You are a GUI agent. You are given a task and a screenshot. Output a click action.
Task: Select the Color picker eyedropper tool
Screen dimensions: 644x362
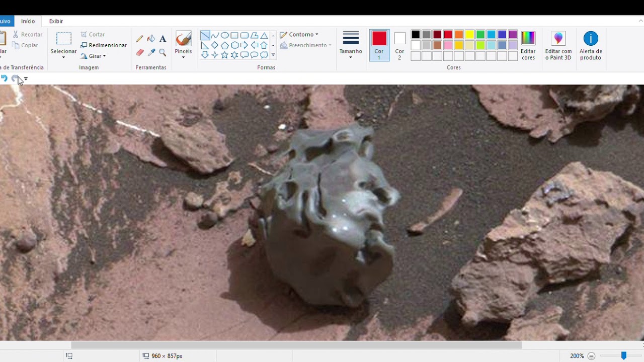coord(151,52)
